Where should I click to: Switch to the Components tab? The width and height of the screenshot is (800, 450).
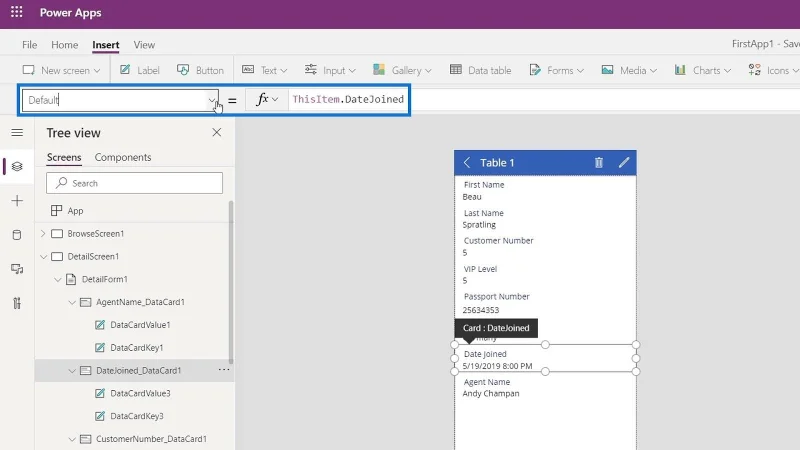[123, 157]
